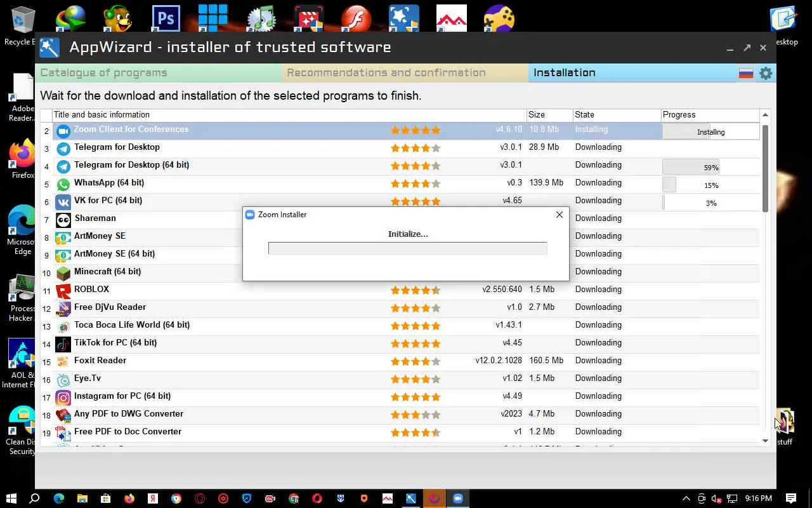Viewport: 812px width, 508px height.
Task: Click the WhatsApp (64 bit) row icon
Action: tap(63, 185)
